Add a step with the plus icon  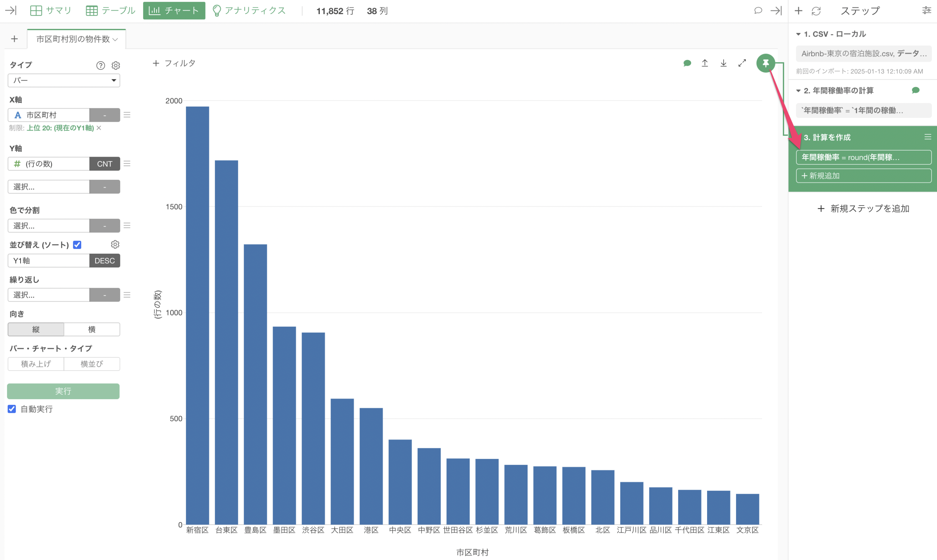coord(799,11)
